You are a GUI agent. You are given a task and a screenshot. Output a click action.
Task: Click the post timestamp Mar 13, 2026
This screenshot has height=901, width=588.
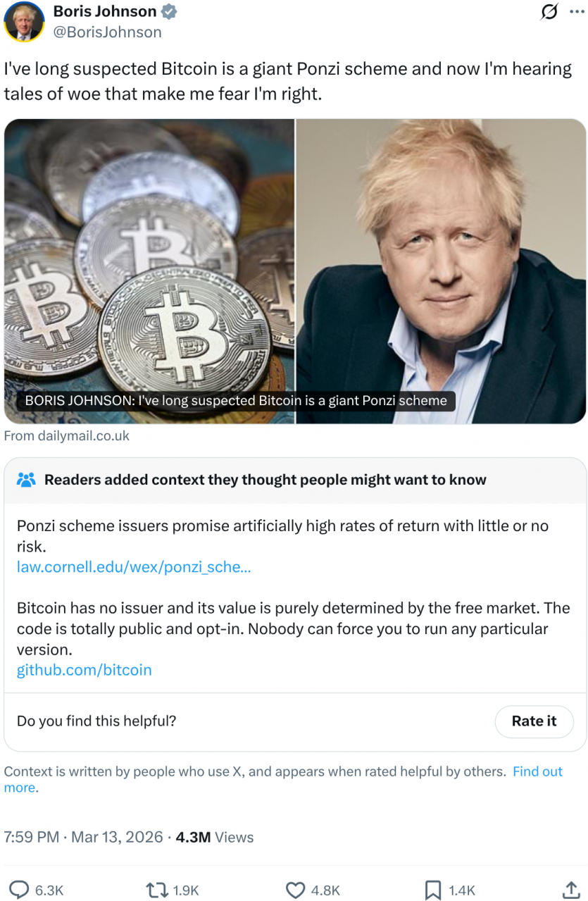tap(117, 837)
